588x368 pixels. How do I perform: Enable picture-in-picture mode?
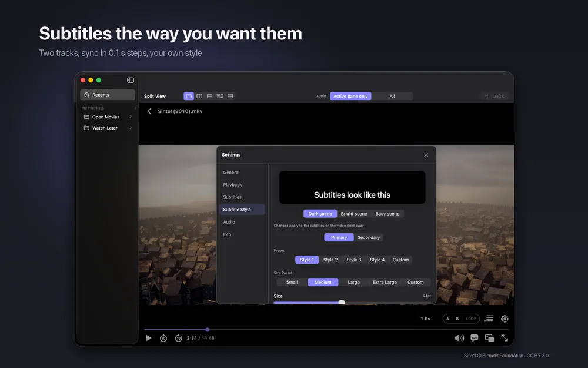pyautogui.click(x=489, y=338)
